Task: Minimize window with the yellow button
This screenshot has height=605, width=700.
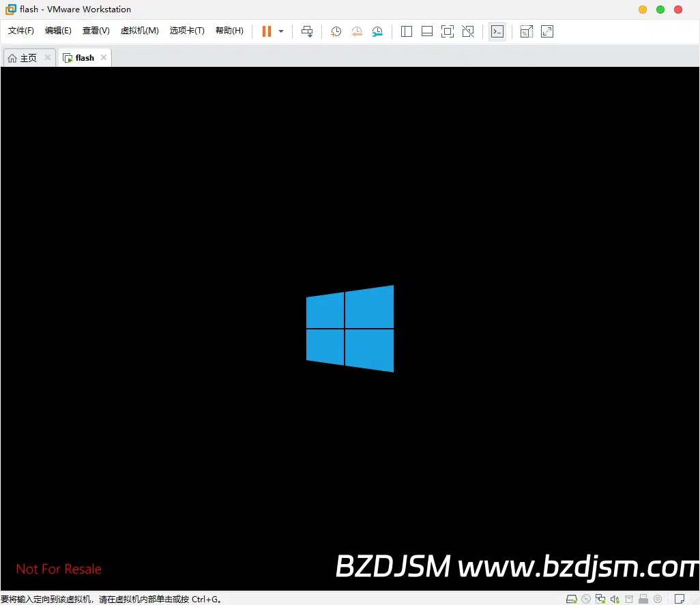Action: click(643, 10)
